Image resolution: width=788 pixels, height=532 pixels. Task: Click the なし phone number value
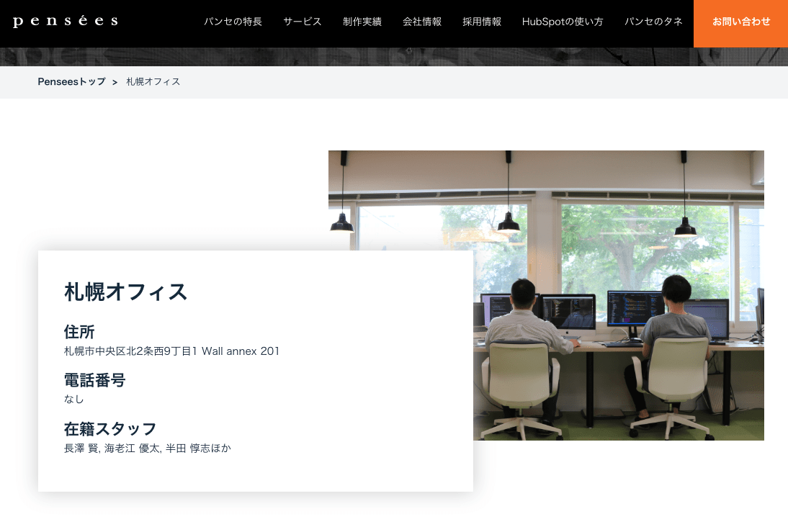[x=74, y=399]
